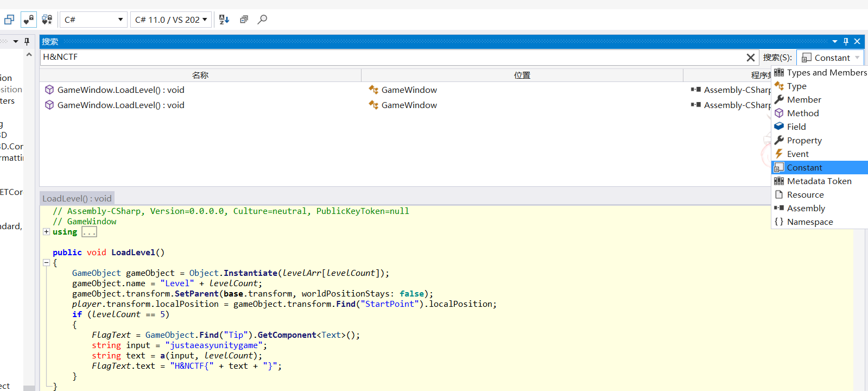Click the Instantiate method link in code
Image resolution: width=868 pixels, height=391 pixels.
(250, 273)
